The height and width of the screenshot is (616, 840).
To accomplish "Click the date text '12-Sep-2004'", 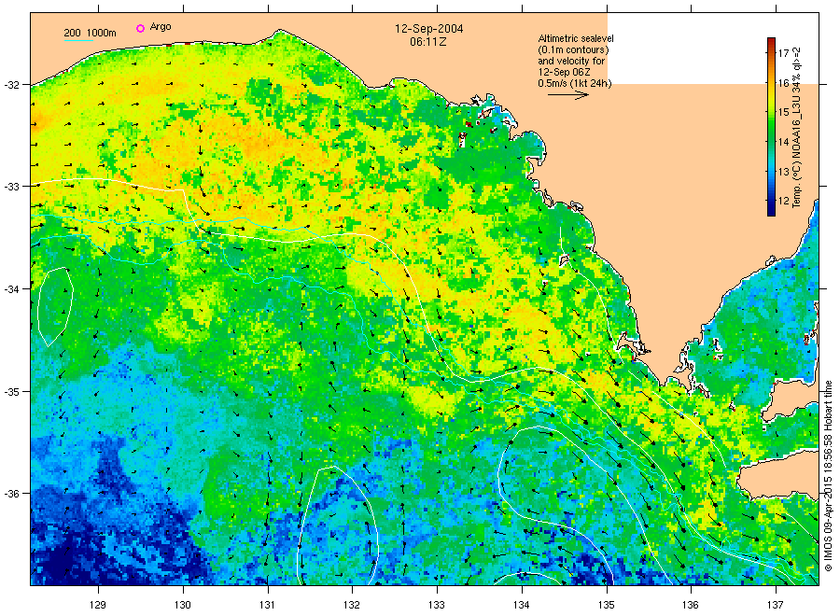I will pos(429,29).
